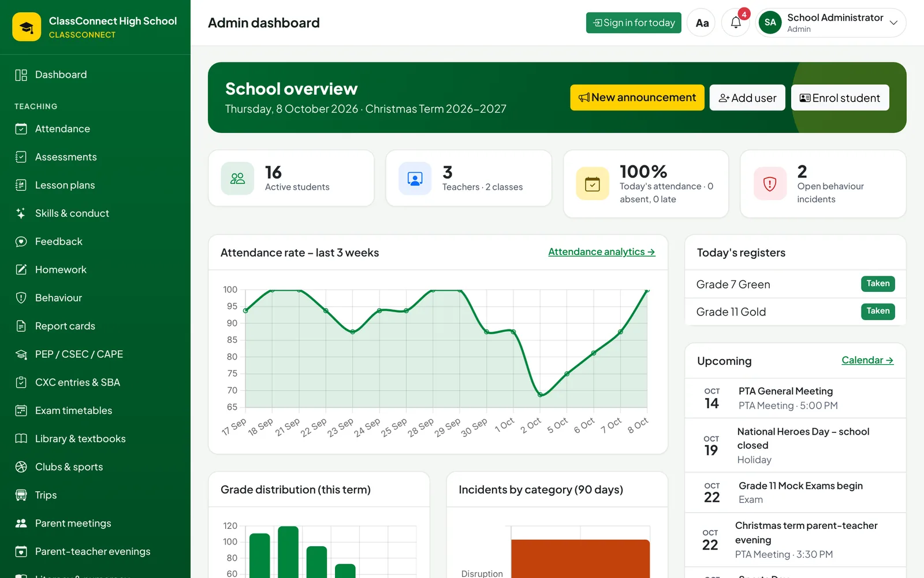Image resolution: width=924 pixels, height=578 pixels.
Task: Click the Library & textbooks book icon
Action: 21,439
